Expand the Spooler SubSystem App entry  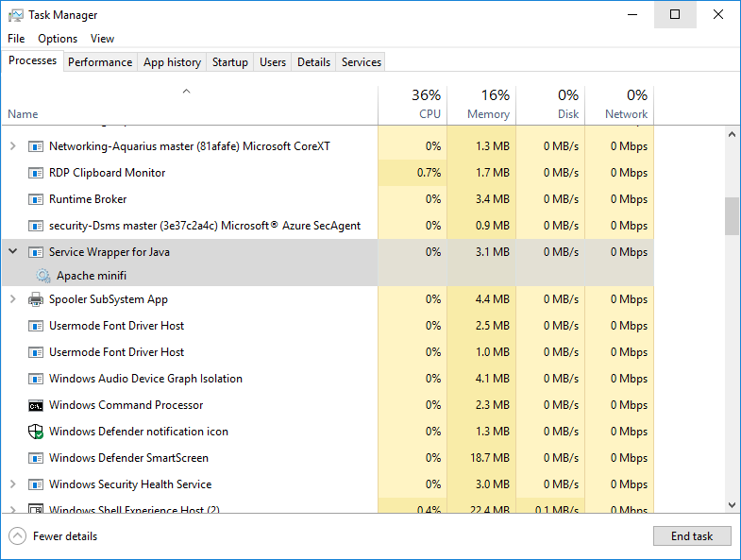click(x=12, y=299)
